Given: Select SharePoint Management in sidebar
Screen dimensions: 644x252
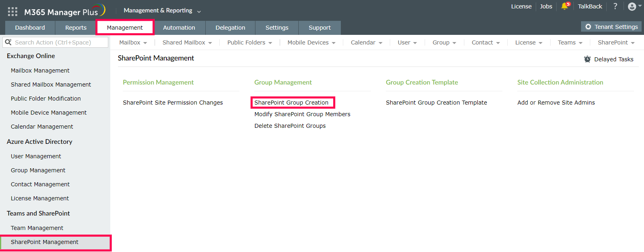Looking at the screenshot, I should [55, 242].
